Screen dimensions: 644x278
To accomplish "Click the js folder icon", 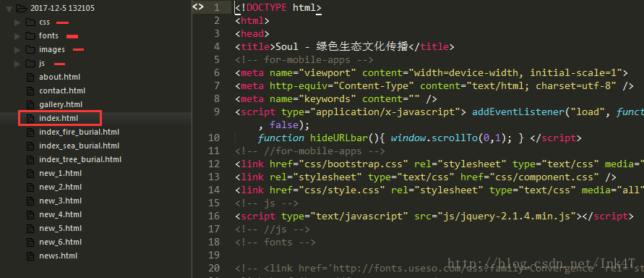I will [30, 63].
